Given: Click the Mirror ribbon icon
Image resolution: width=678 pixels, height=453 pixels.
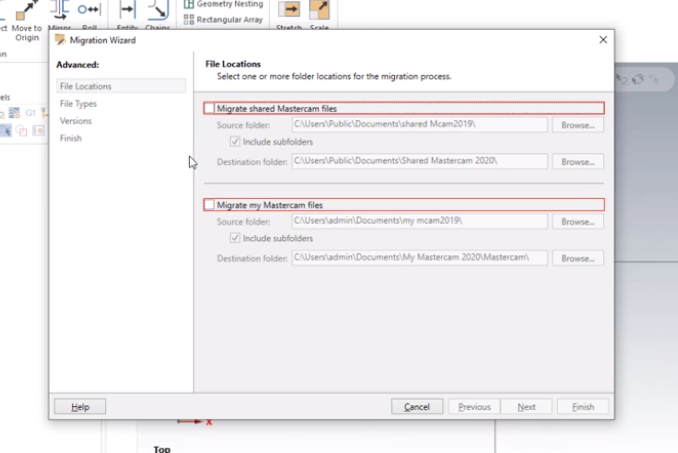Looking at the screenshot, I should [x=59, y=11].
